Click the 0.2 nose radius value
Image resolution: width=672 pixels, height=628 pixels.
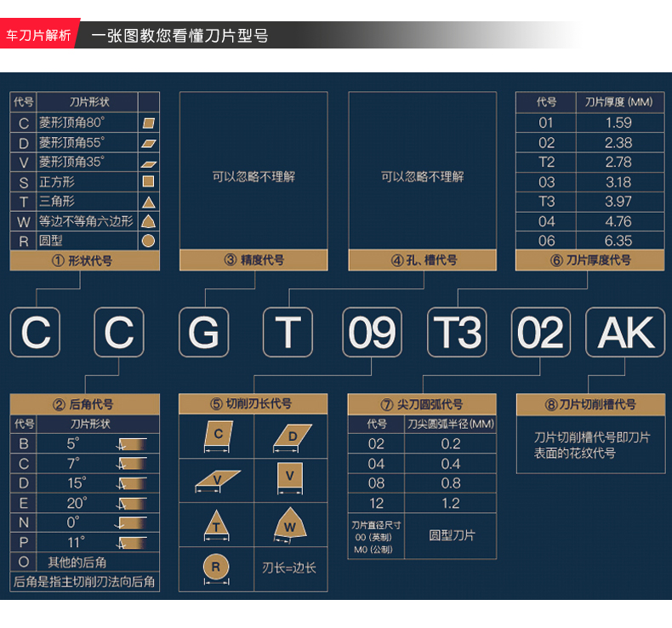(451, 443)
